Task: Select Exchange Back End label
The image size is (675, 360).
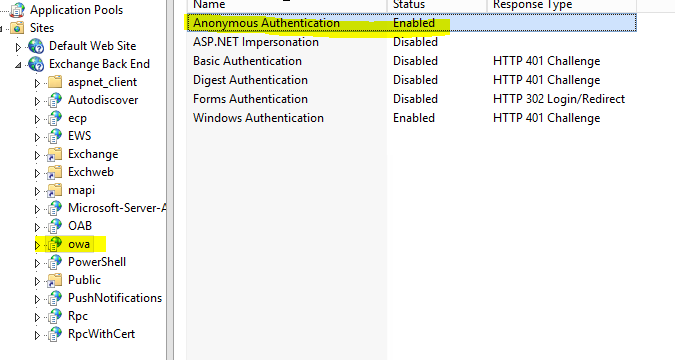Action: (x=99, y=64)
